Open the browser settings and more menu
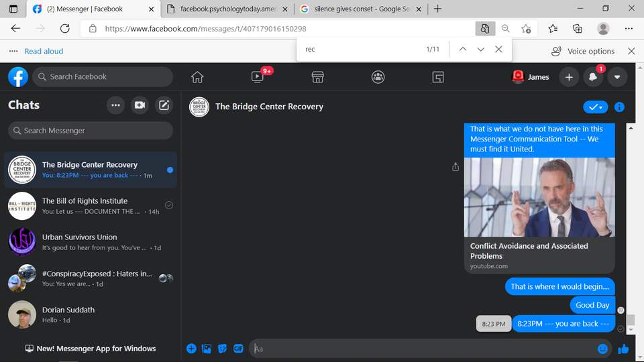 tap(629, 28)
